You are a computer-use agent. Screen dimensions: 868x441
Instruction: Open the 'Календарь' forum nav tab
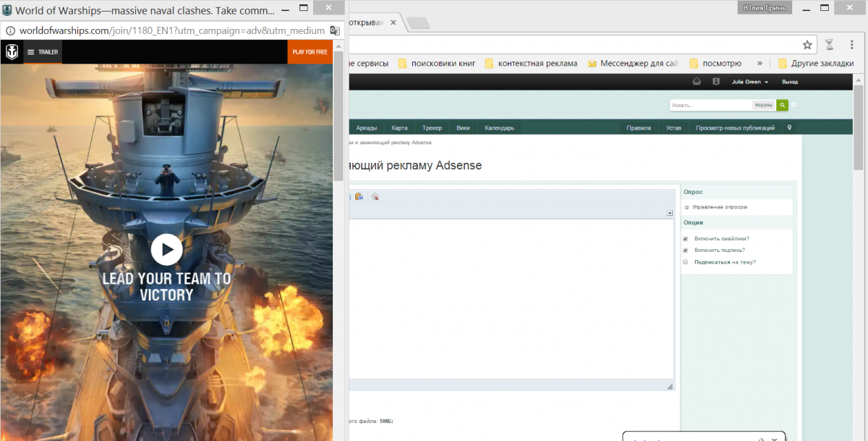tap(499, 128)
